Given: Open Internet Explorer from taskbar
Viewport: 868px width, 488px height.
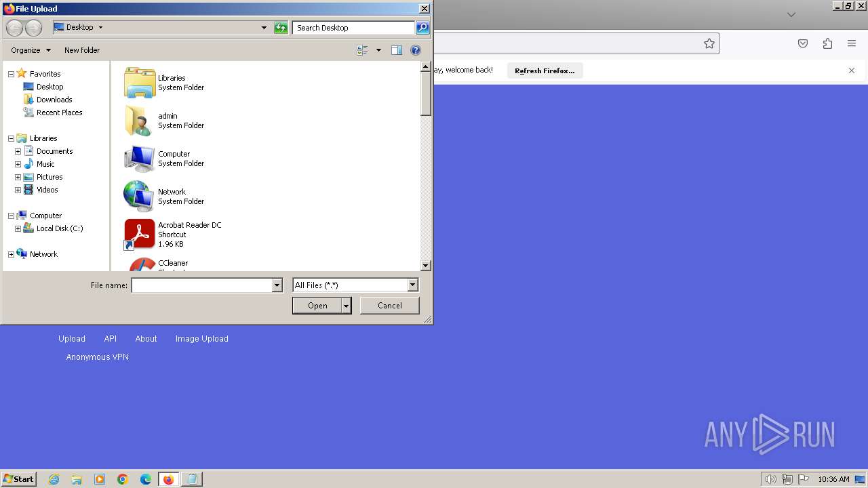Looking at the screenshot, I should pyautogui.click(x=54, y=479).
